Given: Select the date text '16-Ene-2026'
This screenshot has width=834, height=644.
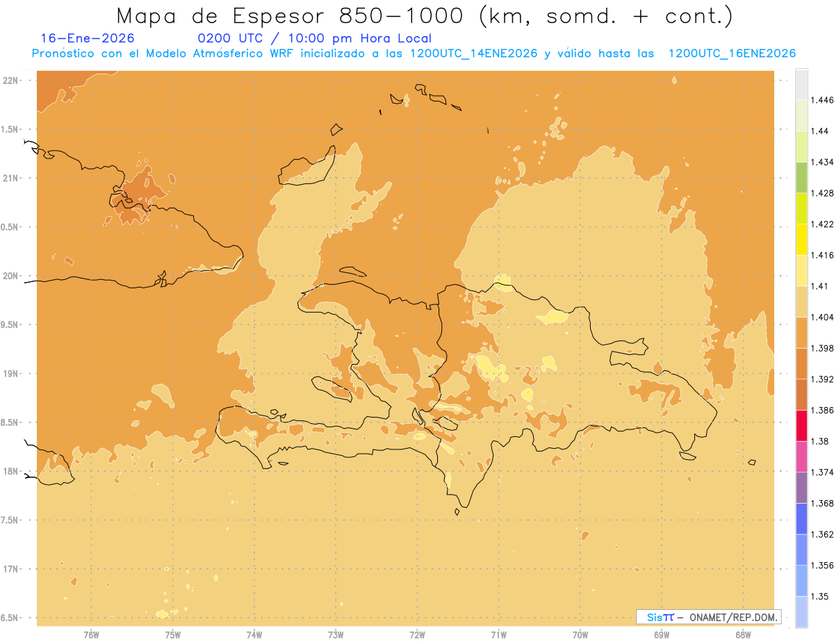Looking at the screenshot, I should (88, 38).
